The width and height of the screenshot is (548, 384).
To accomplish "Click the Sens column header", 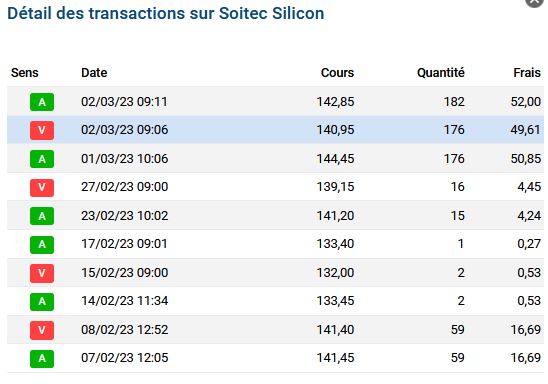I will [x=25, y=73].
